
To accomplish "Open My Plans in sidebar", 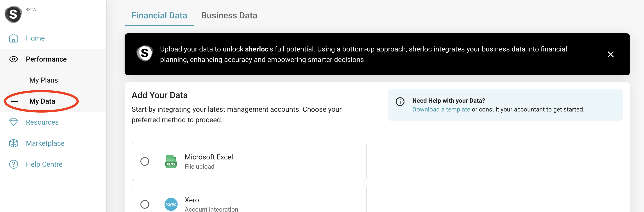I will coord(43,80).
